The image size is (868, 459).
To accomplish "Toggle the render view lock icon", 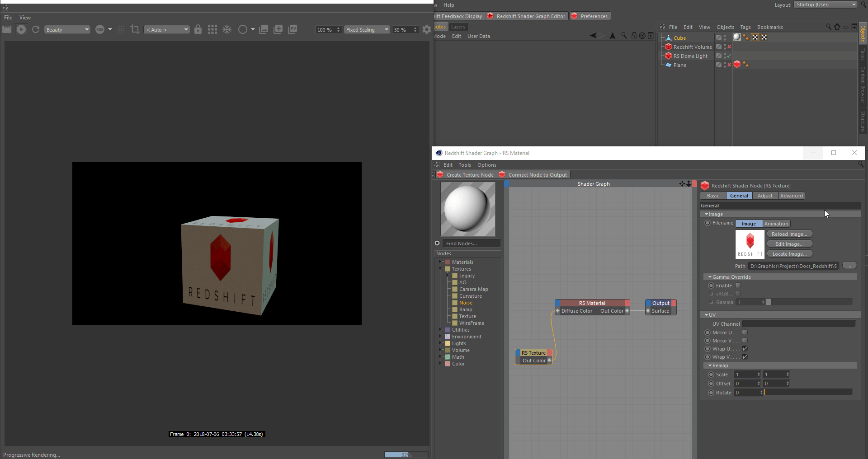I will coord(198,29).
